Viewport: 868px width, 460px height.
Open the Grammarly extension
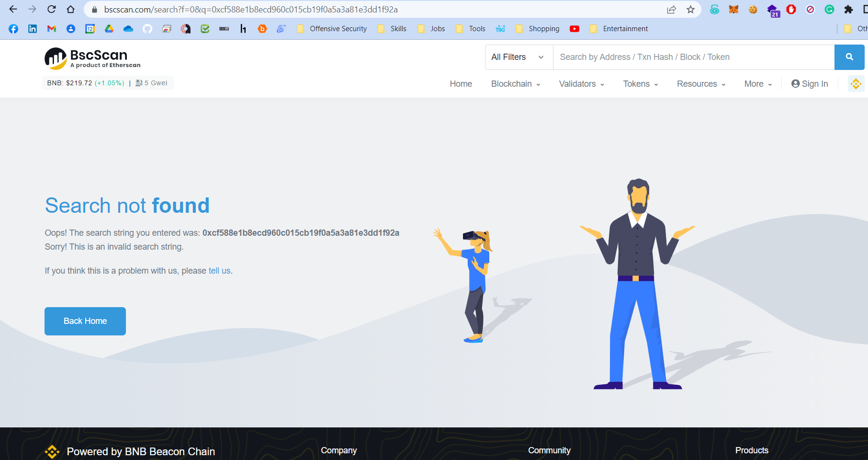(829, 9)
